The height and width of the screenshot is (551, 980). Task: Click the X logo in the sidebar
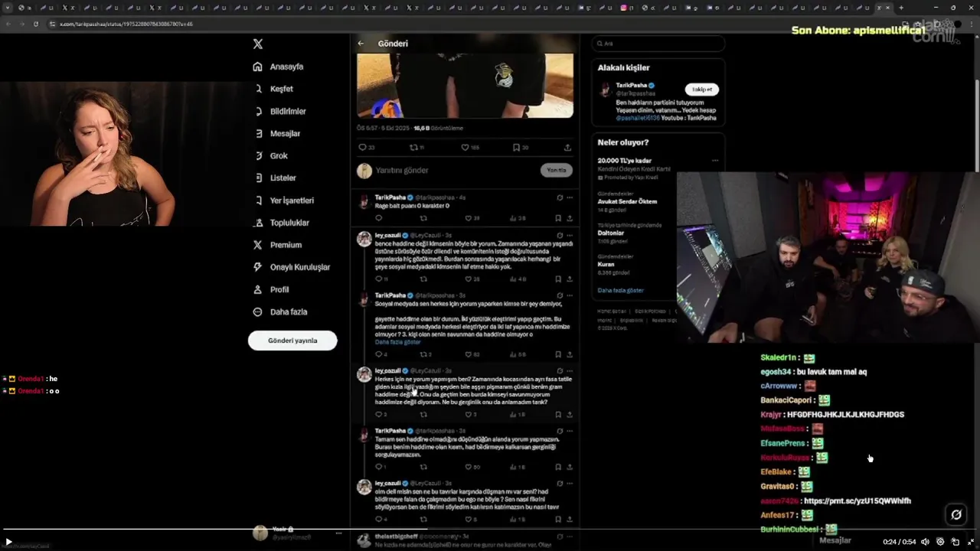click(x=258, y=44)
